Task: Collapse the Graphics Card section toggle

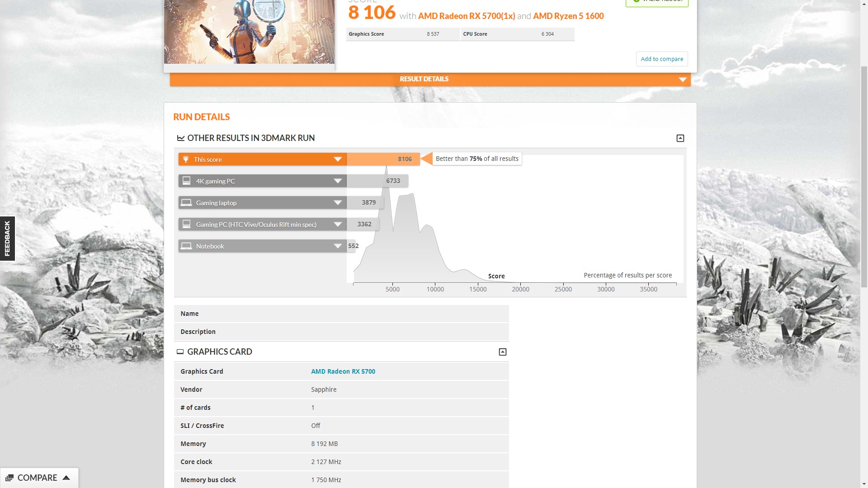Action: click(x=502, y=352)
